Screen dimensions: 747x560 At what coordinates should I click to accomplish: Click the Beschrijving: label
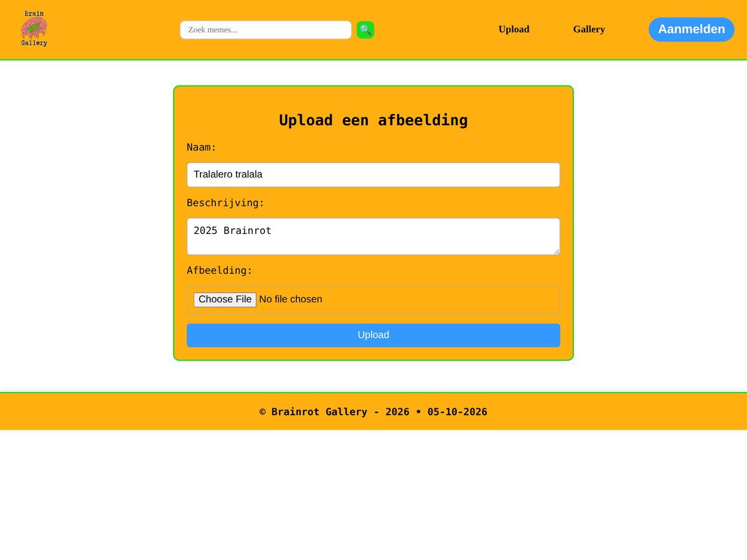pyautogui.click(x=226, y=203)
